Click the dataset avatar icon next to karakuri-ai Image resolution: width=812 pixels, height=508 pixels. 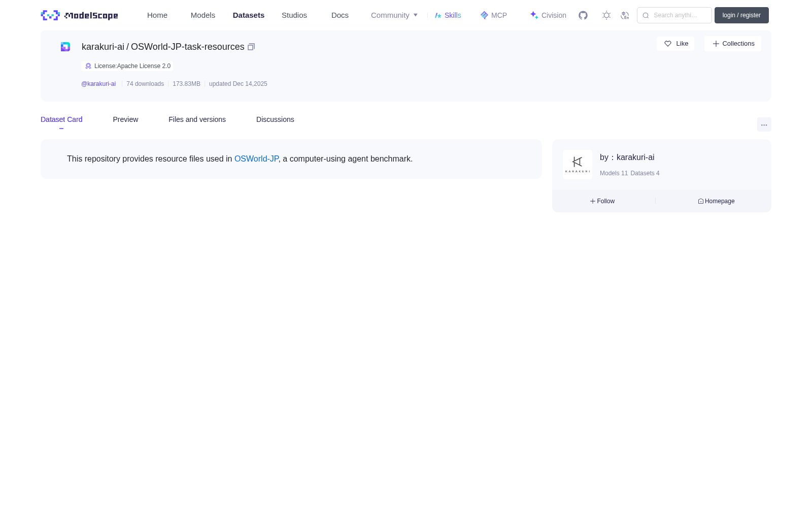click(65, 47)
